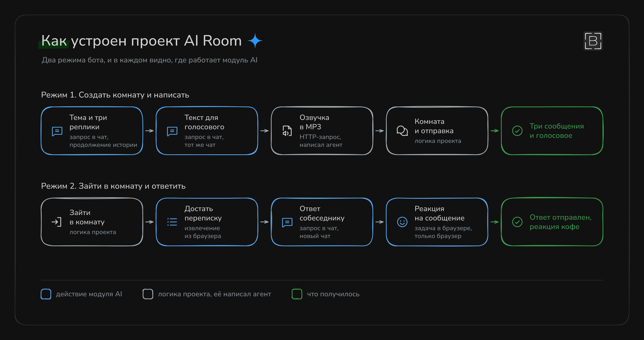Click the text 'запрос в чат, тот же чат'
The height and width of the screenshot is (340, 644).
click(204, 141)
